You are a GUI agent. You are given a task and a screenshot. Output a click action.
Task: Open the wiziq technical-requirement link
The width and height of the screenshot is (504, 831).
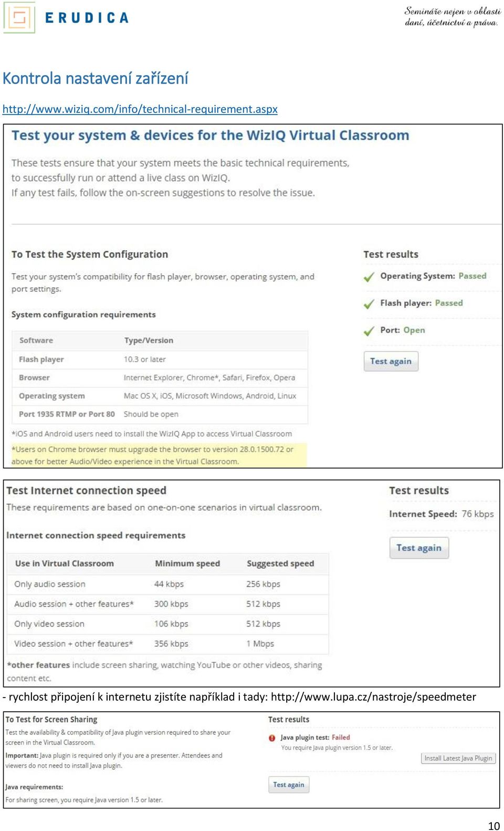140,109
